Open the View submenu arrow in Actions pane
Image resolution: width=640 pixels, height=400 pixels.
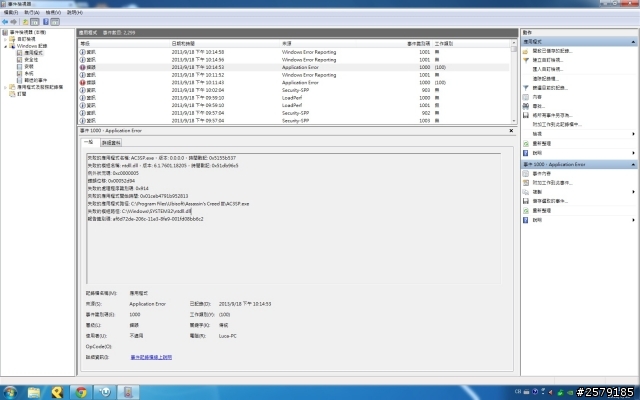(633, 134)
